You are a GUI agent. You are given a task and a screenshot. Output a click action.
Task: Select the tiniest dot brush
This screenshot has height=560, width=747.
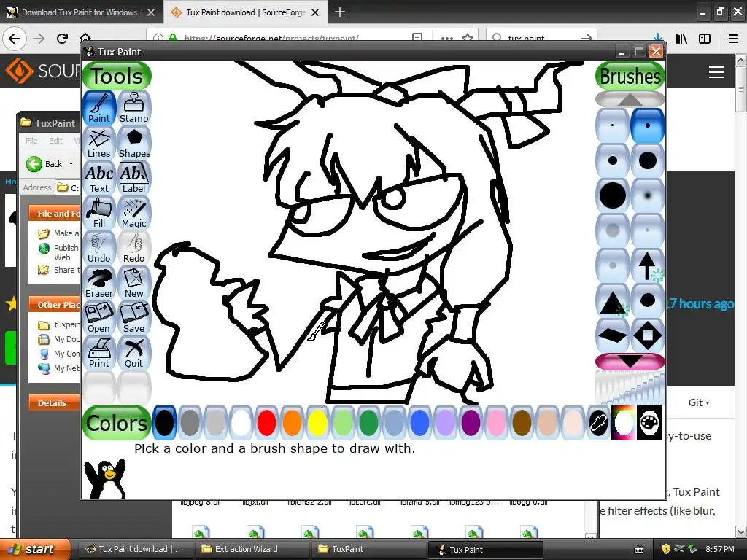[613, 125]
